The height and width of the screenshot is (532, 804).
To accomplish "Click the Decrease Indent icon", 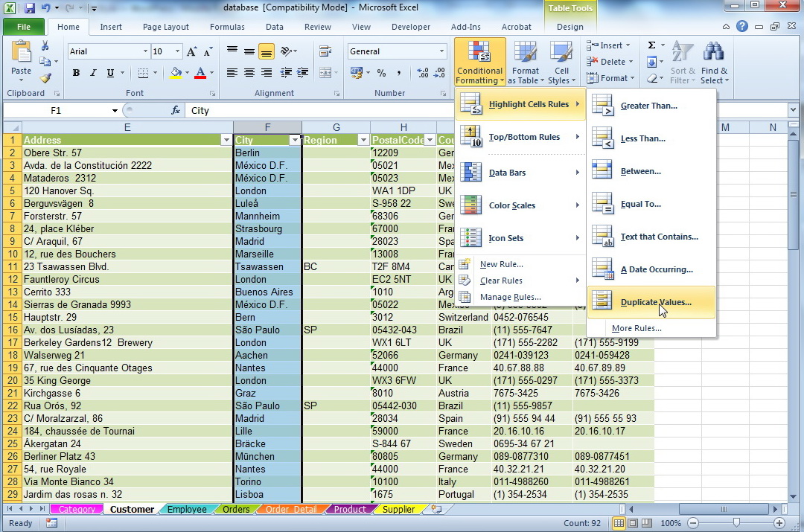I will (286, 73).
